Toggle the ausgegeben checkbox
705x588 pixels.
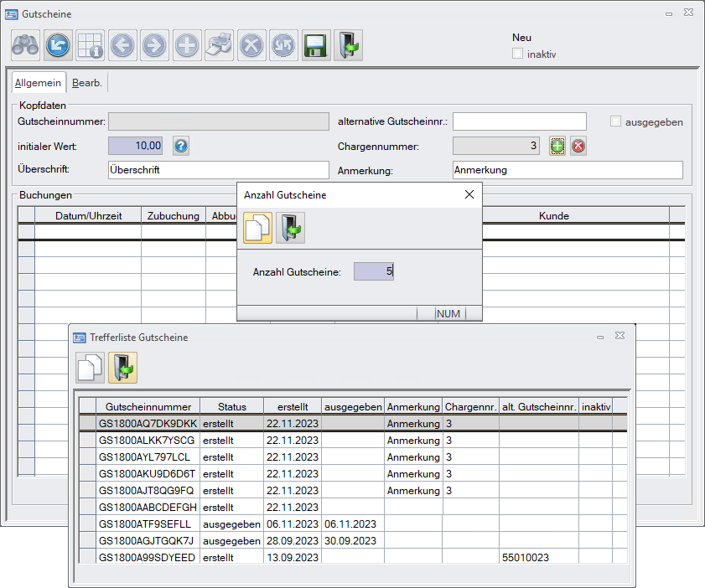(616, 121)
